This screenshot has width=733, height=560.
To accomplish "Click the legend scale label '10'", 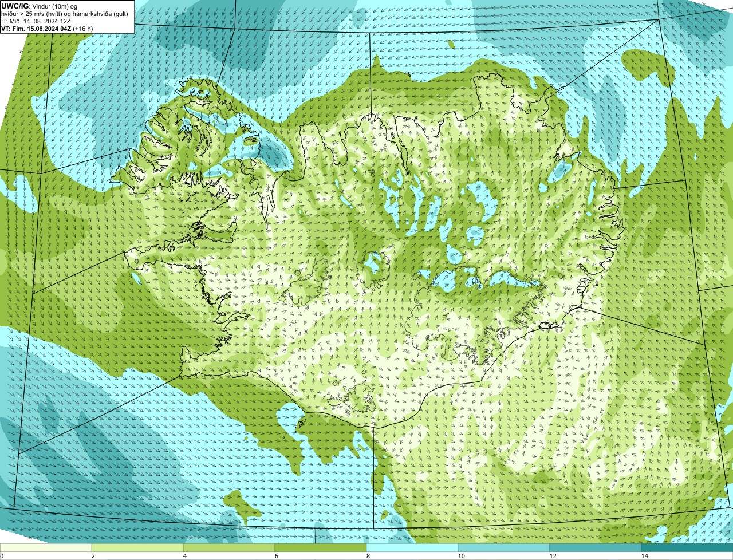I will (x=460, y=556).
